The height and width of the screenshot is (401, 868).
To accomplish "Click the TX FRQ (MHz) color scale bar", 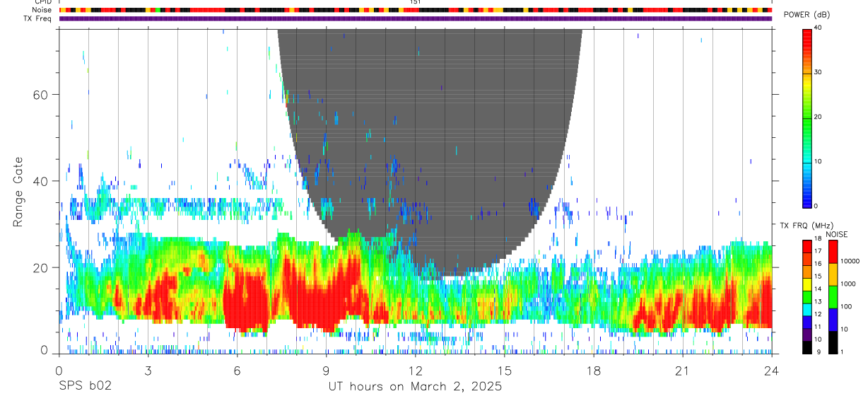I will point(807,297).
